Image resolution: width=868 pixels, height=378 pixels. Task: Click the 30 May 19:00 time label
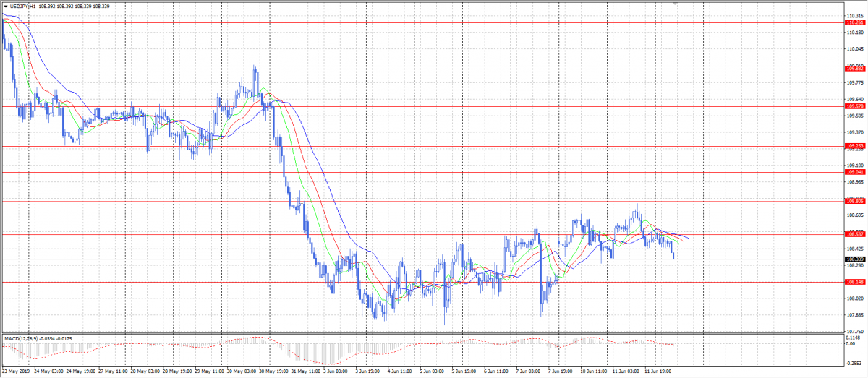coord(272,372)
